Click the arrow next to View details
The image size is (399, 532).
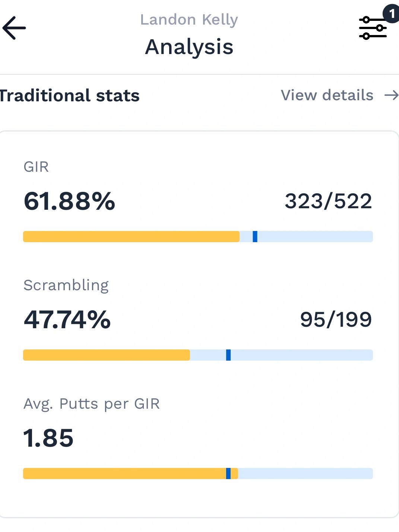click(x=392, y=95)
